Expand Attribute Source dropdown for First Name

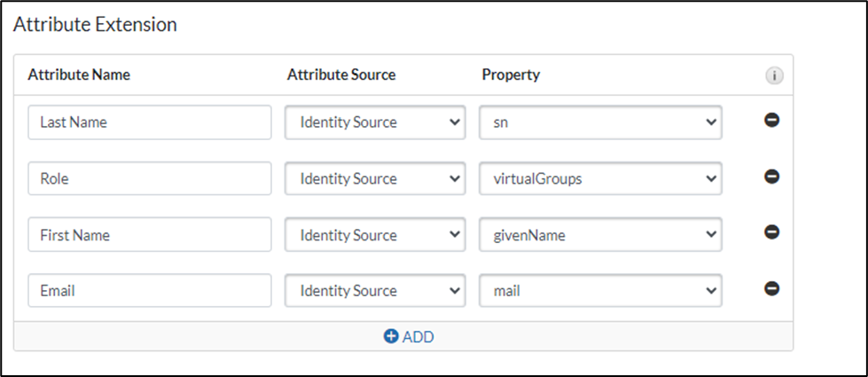tap(375, 235)
